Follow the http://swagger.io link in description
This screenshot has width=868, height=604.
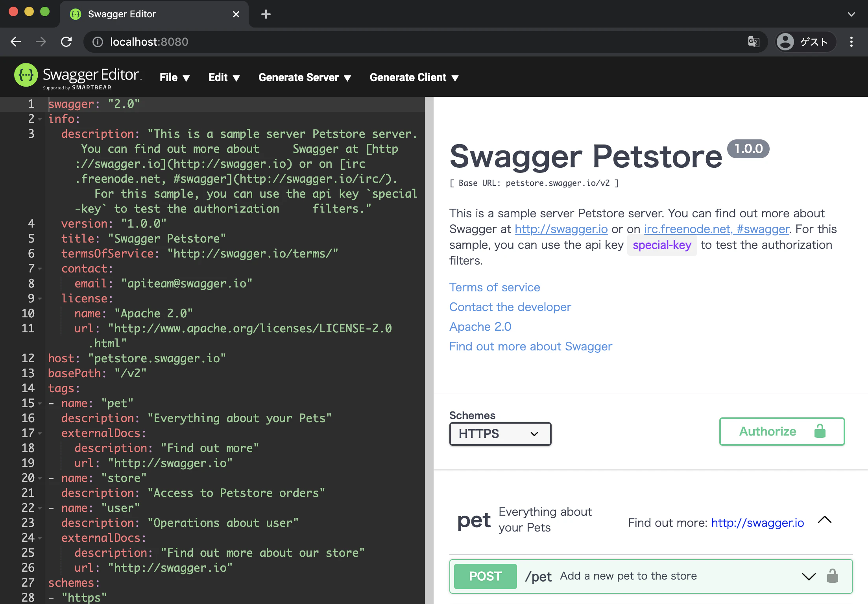point(561,229)
